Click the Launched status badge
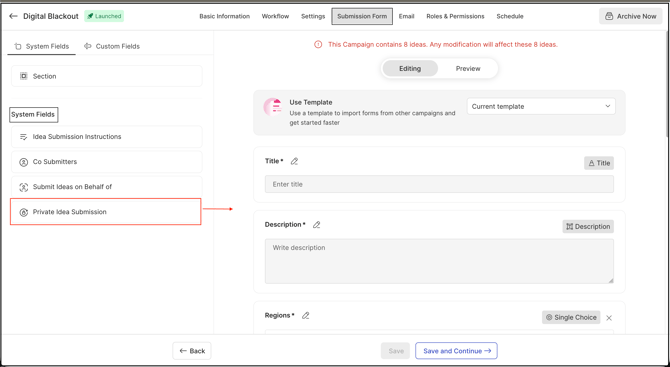This screenshot has height=367, width=670. [x=104, y=16]
